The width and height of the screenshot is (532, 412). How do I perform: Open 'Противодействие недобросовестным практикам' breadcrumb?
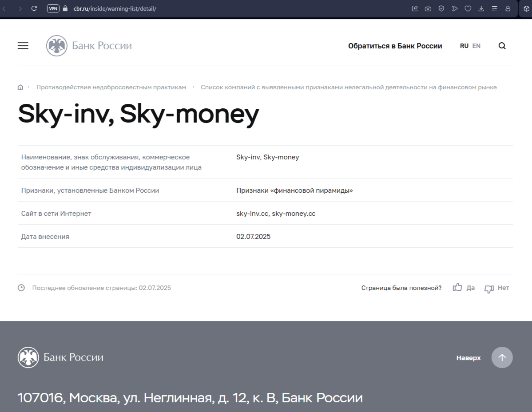(111, 87)
